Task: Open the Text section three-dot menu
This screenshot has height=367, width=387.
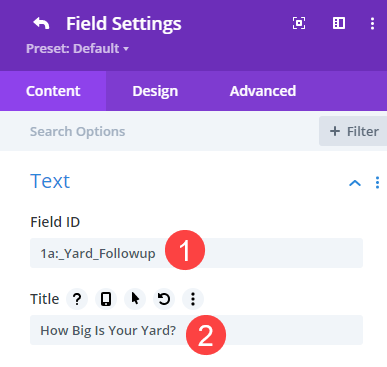Action: pos(377,183)
